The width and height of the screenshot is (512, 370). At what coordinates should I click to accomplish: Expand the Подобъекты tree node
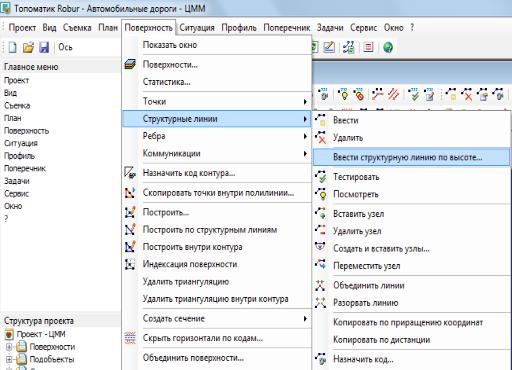9,359
